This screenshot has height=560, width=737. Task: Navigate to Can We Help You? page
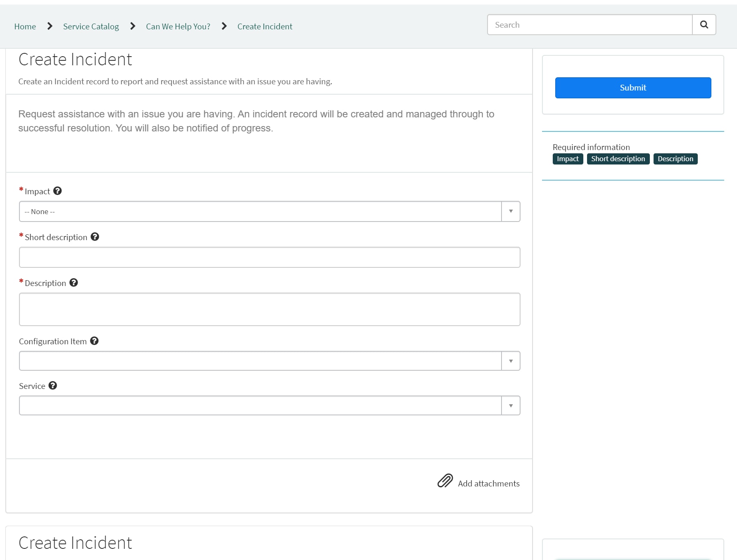coord(178,26)
